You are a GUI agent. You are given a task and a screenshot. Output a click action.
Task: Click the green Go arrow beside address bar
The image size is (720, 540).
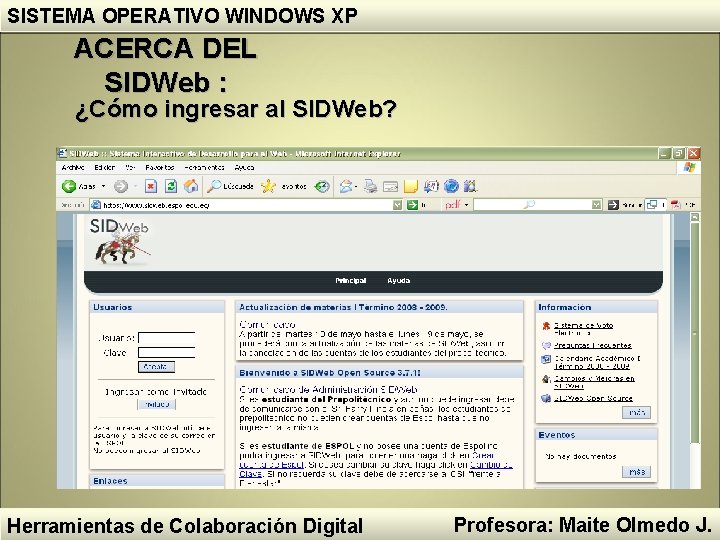[x=412, y=205]
